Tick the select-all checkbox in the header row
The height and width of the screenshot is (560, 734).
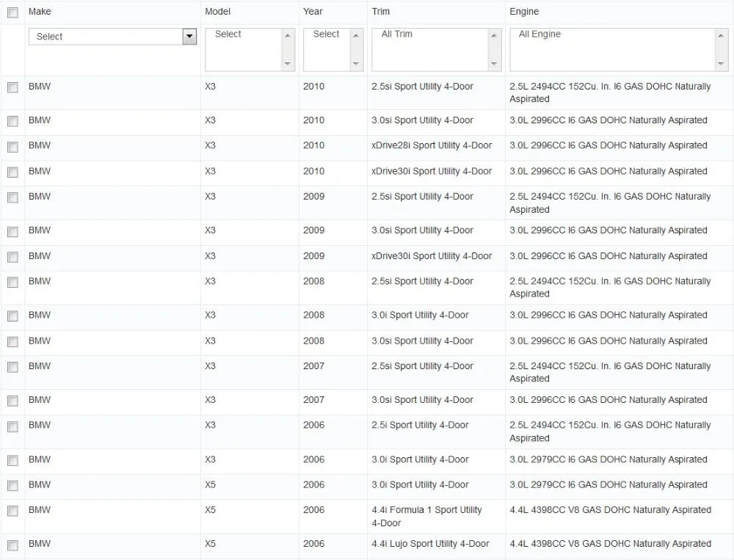pyautogui.click(x=12, y=12)
